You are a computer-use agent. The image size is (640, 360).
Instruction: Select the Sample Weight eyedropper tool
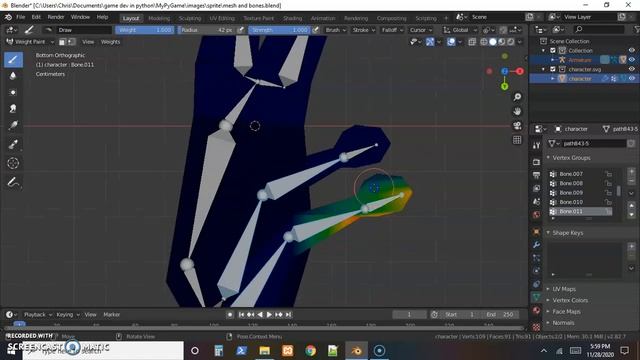click(x=13, y=144)
